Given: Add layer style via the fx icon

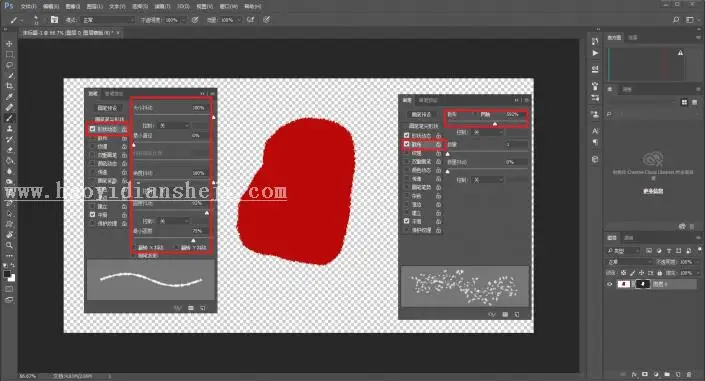Looking at the screenshot, I should click(x=634, y=374).
